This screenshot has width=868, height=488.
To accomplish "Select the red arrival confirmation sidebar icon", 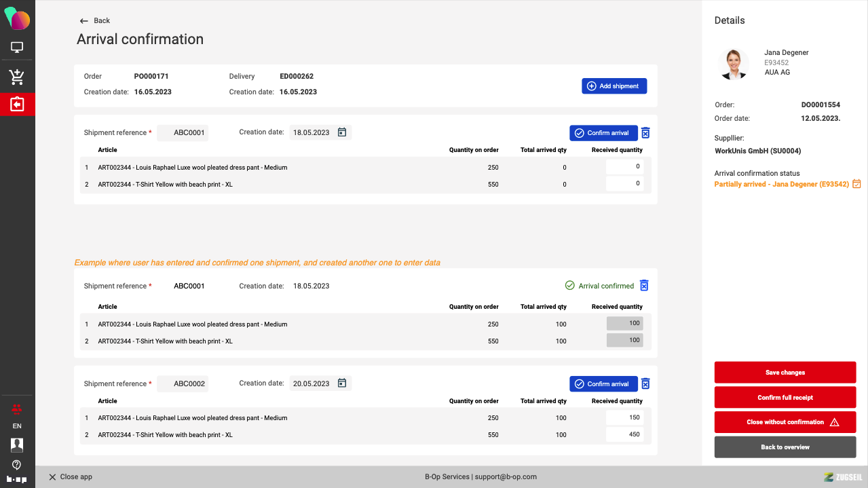I will (x=17, y=105).
